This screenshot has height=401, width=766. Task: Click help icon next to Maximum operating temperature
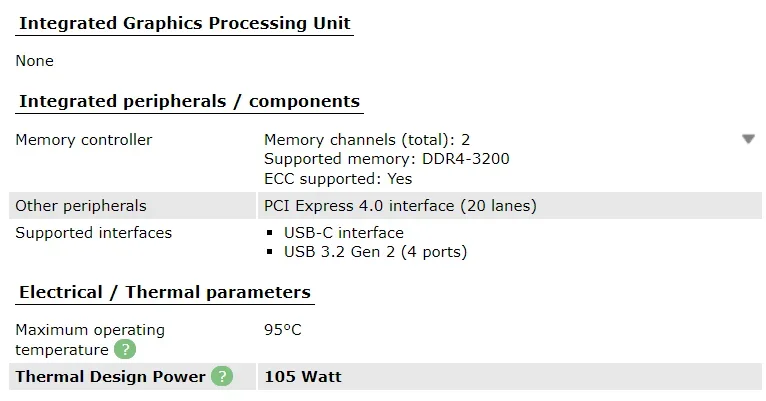coord(125,350)
